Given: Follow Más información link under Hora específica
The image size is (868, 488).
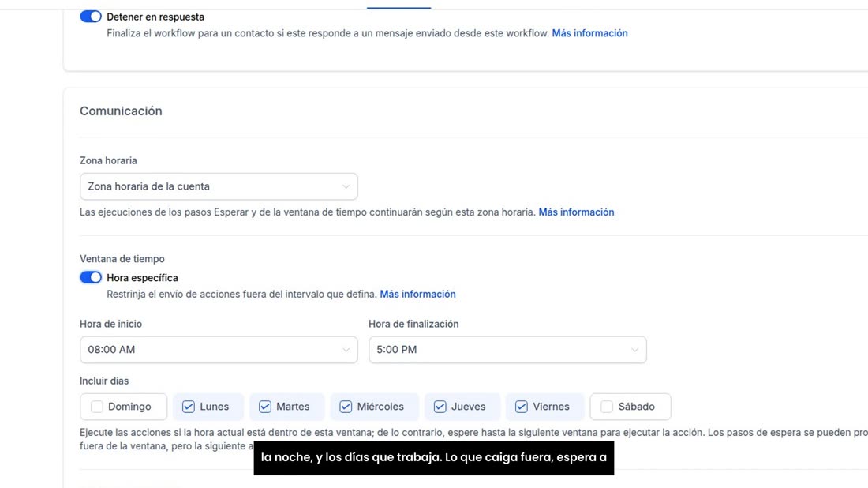Looking at the screenshot, I should [x=417, y=294].
